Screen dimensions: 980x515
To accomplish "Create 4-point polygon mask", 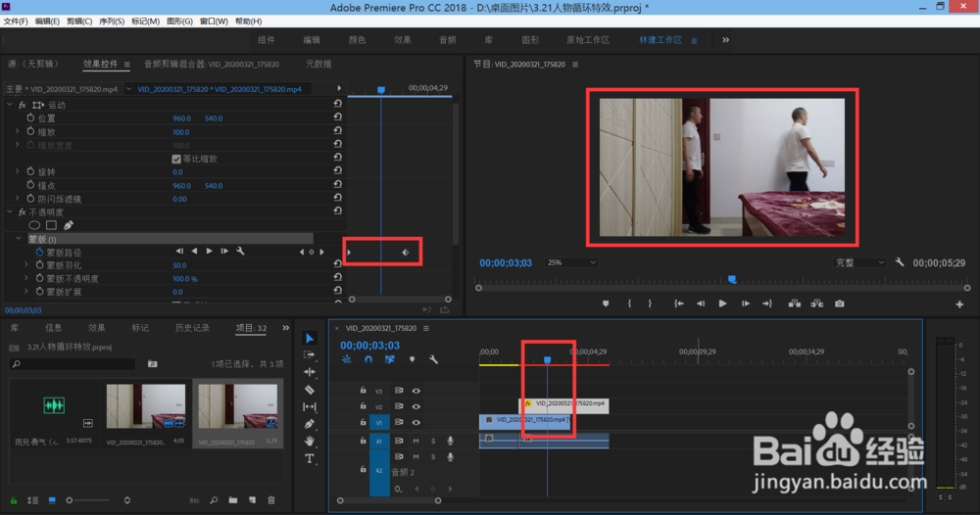I will pyautogui.click(x=51, y=225).
